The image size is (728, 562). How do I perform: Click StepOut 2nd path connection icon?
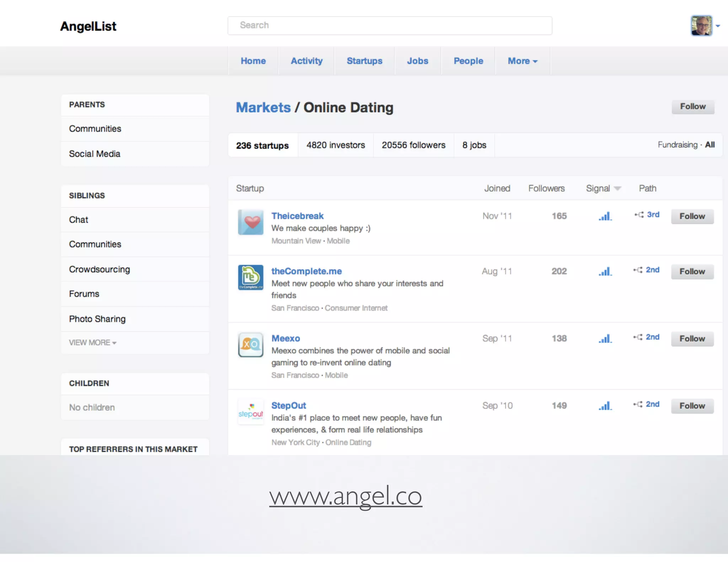pos(638,404)
